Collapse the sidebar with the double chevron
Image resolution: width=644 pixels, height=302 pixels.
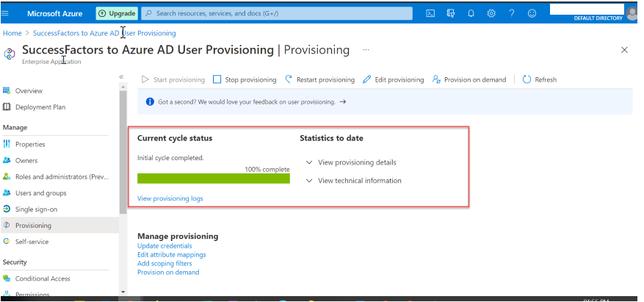[x=122, y=77]
